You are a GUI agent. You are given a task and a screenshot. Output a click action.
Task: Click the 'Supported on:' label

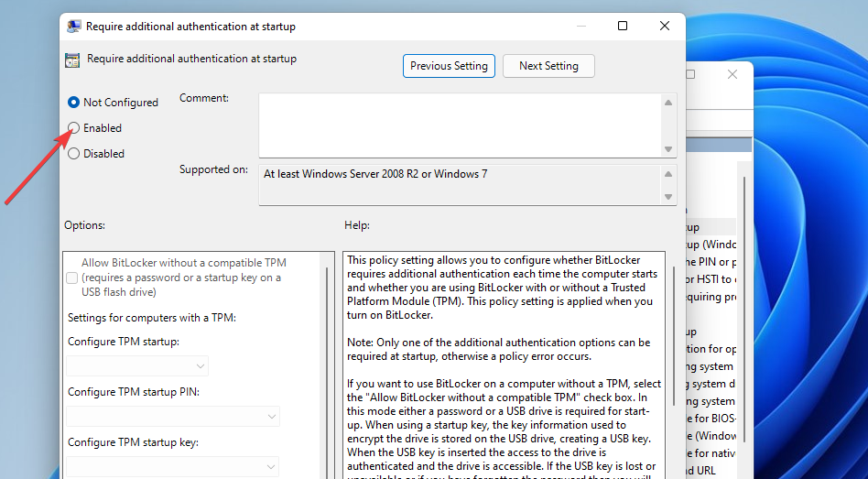click(213, 169)
